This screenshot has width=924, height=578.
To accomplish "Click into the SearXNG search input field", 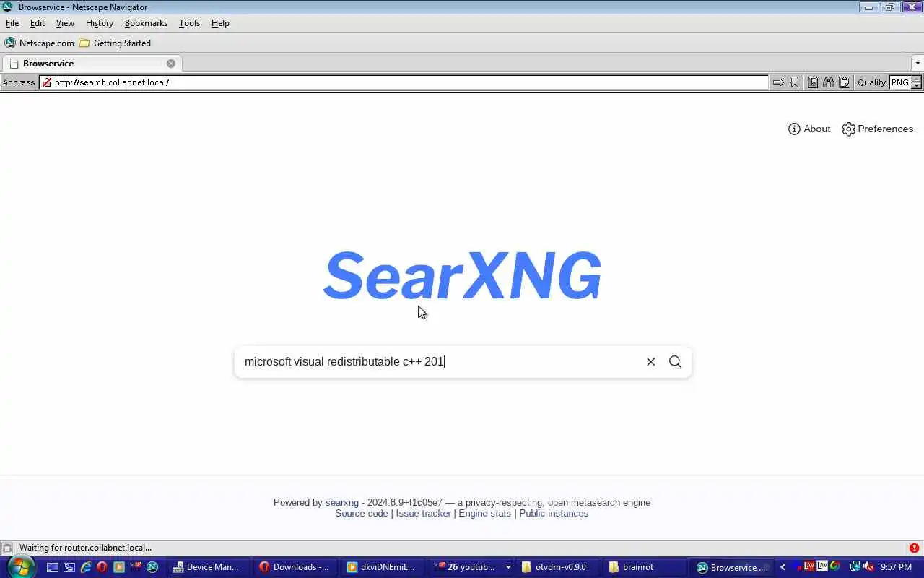I will click(x=440, y=362).
